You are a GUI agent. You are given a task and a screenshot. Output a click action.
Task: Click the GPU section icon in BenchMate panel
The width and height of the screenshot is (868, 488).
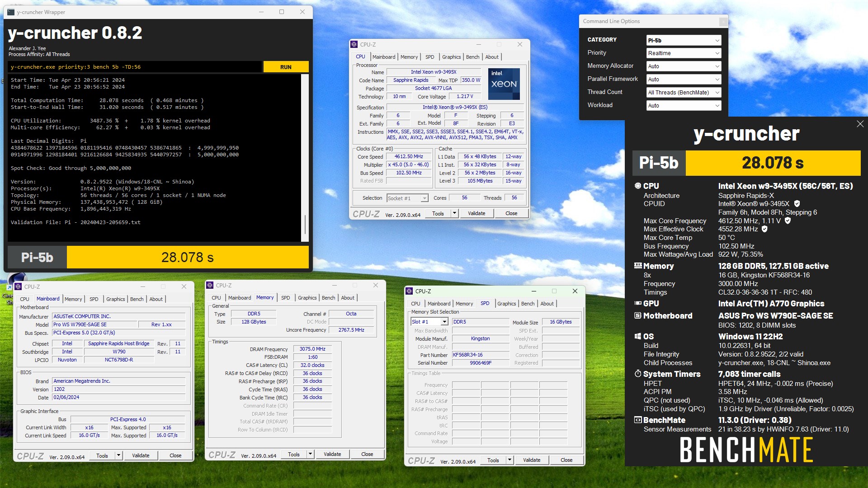coord(638,303)
